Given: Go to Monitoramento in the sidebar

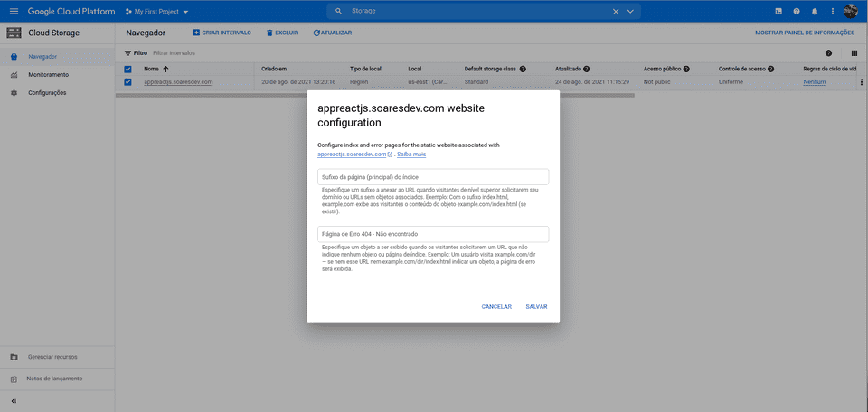Looking at the screenshot, I should [x=48, y=74].
